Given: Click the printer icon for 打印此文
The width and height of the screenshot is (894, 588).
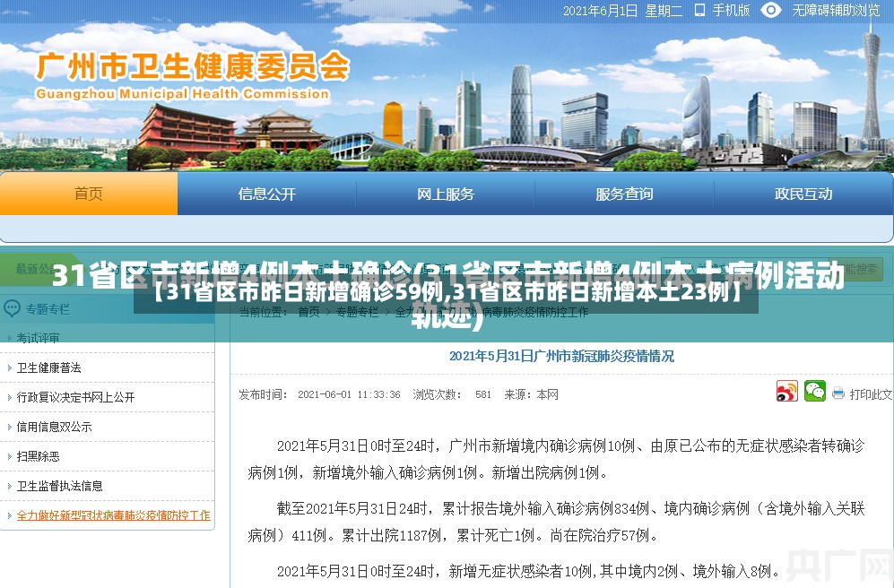Looking at the screenshot, I should 838,393.
